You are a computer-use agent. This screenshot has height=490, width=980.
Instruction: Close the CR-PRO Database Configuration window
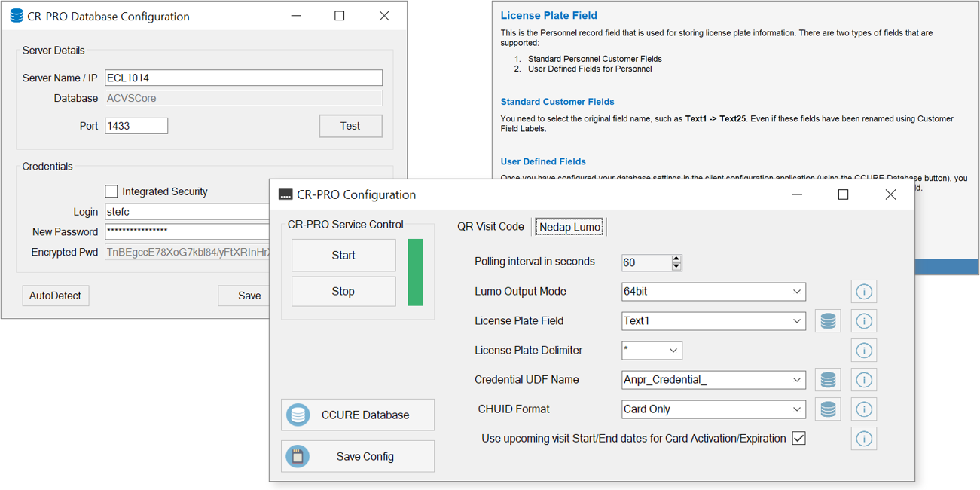pyautogui.click(x=384, y=16)
